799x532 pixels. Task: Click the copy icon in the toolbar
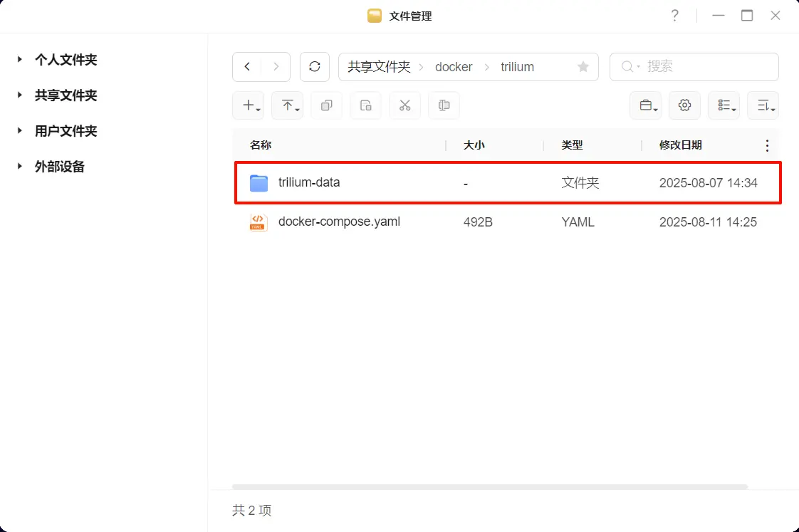326,105
